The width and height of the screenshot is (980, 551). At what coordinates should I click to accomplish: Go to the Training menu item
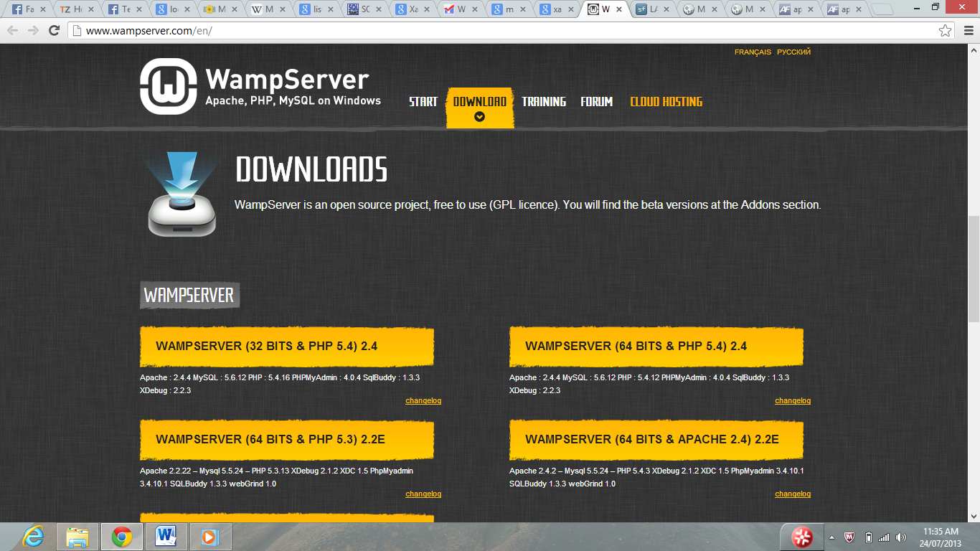coord(544,102)
